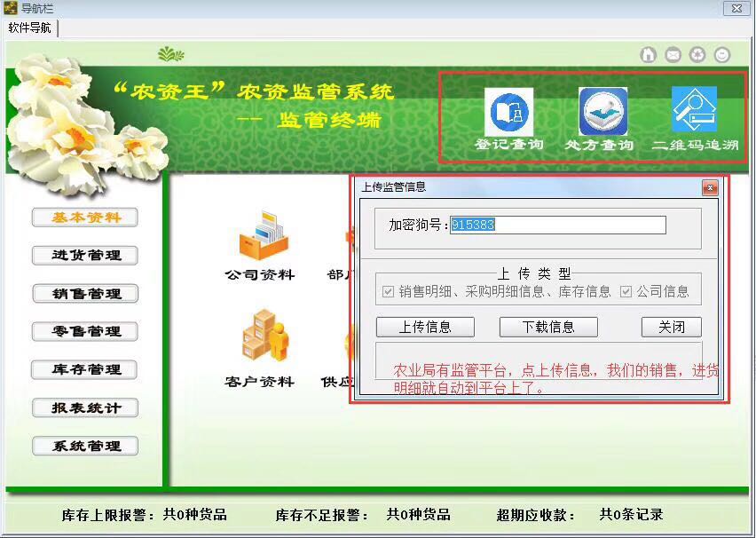Open the 处方查询 prescription query icon
The height and width of the screenshot is (538, 756).
602,114
